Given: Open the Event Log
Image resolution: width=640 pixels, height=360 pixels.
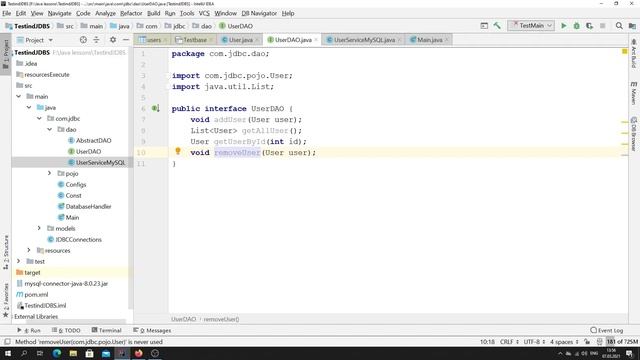Looking at the screenshot, I should [x=607, y=330].
